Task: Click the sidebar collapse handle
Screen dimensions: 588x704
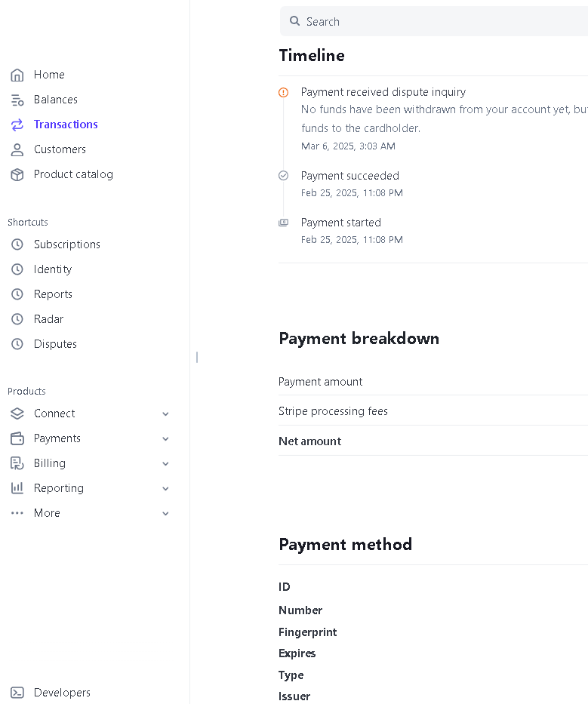Action: [197, 358]
